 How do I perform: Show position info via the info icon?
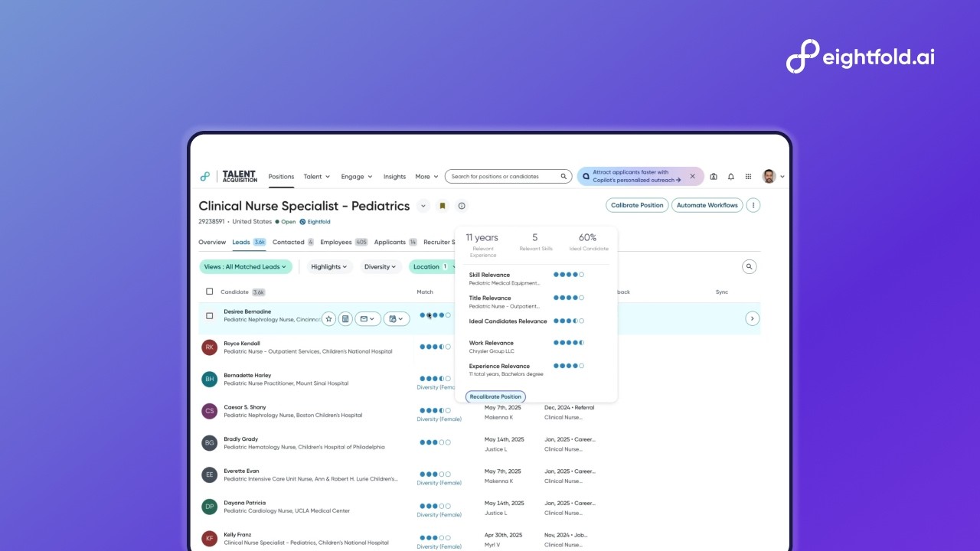[x=462, y=206]
